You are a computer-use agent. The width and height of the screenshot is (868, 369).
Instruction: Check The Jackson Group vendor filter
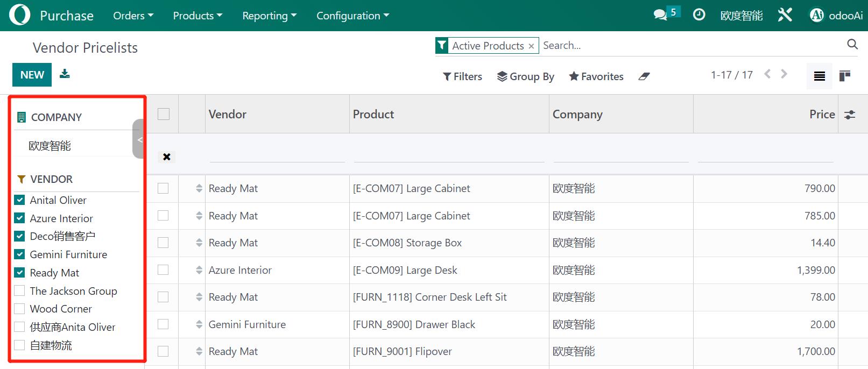coord(19,290)
